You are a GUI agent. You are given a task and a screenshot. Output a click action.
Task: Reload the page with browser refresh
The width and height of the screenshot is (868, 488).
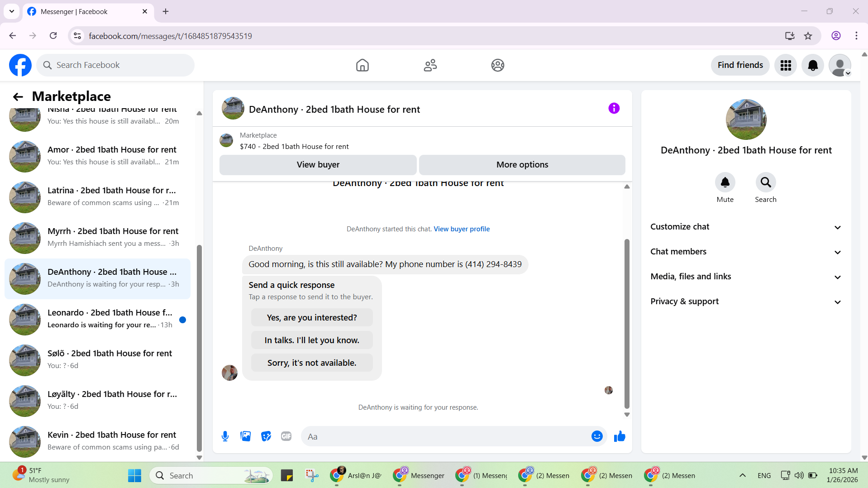[53, 36]
